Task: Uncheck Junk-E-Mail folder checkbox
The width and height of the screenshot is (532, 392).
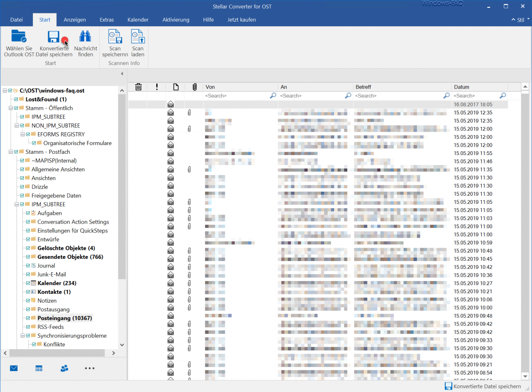Action: tap(28, 274)
